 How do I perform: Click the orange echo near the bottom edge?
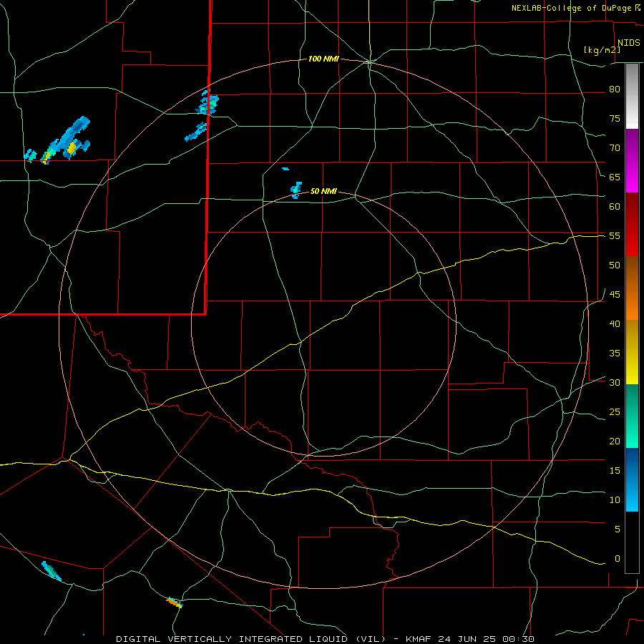pos(175,602)
